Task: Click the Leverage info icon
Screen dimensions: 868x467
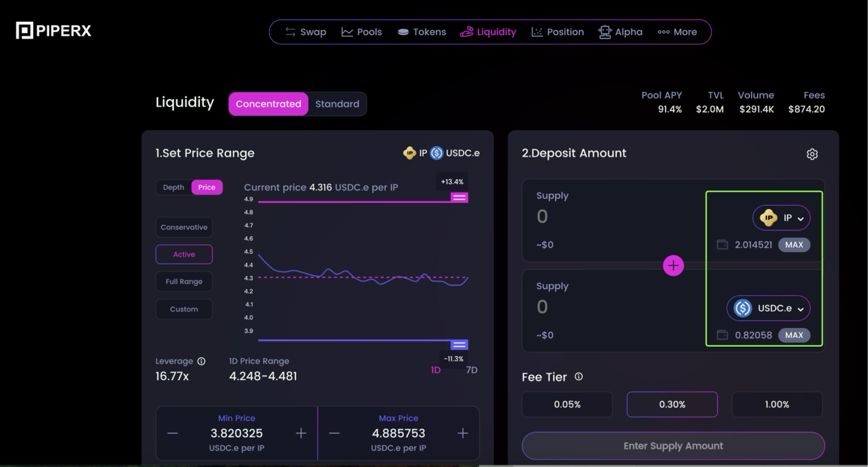Action: tap(201, 362)
